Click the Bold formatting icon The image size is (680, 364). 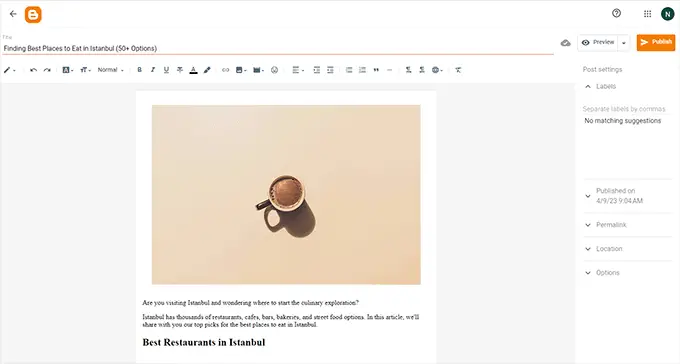(x=139, y=70)
